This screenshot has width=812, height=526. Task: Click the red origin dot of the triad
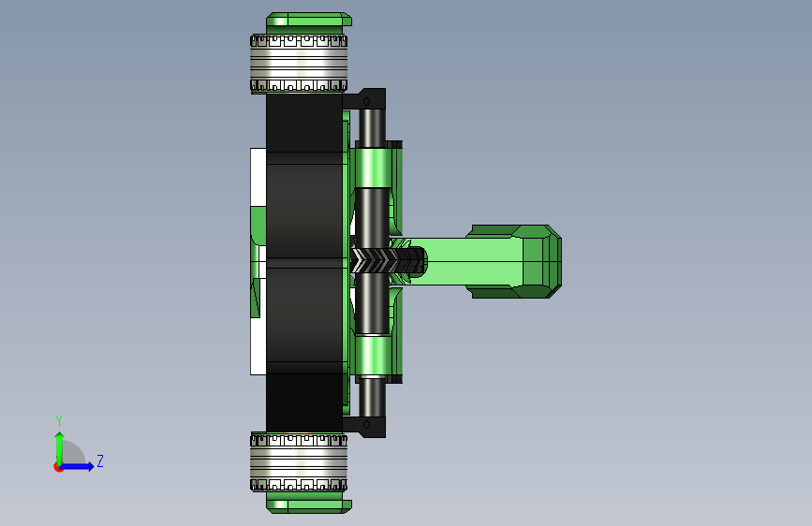[x=58, y=467]
